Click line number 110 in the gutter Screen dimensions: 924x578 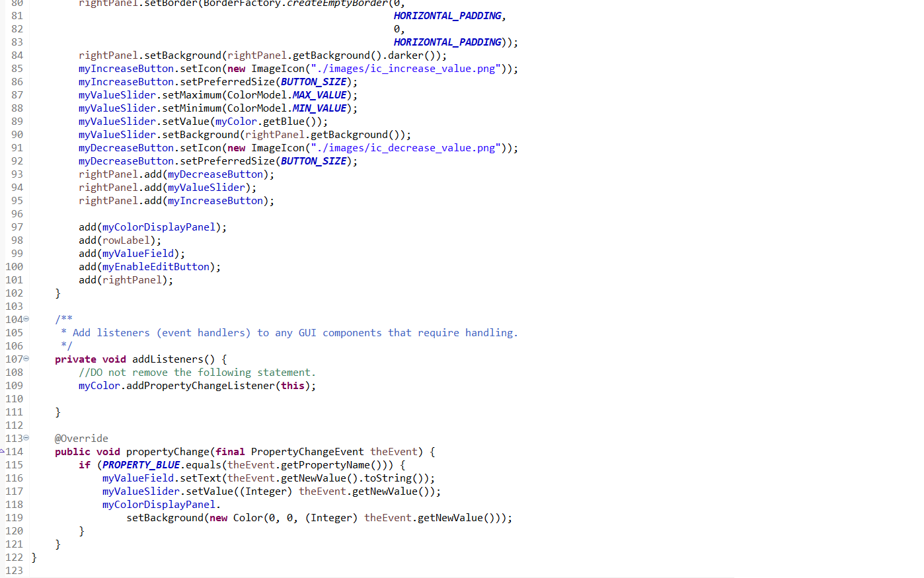(14, 399)
